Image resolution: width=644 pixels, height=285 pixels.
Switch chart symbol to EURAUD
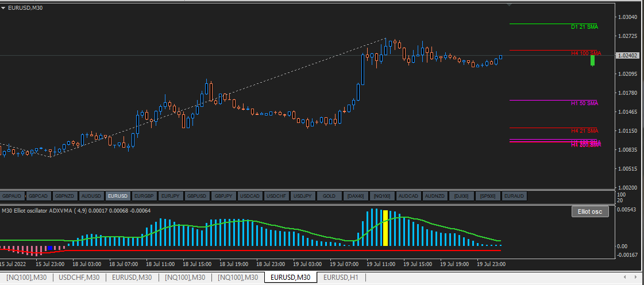click(514, 197)
